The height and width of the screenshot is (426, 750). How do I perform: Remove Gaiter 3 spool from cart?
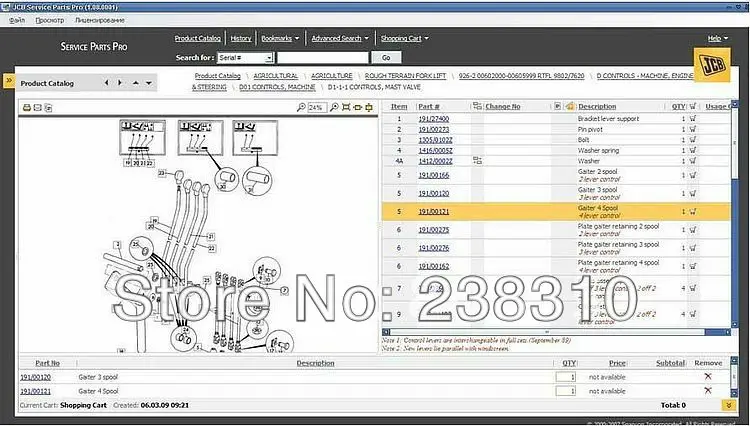coord(708,377)
